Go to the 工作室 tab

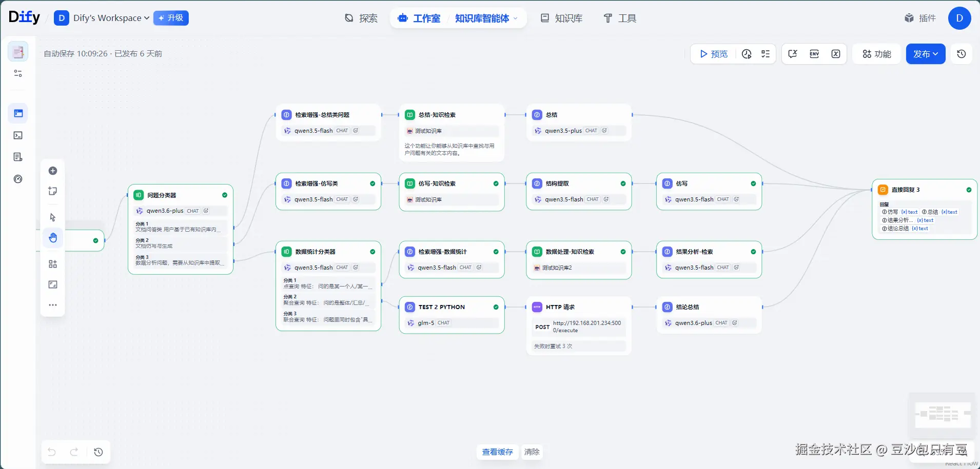(x=419, y=18)
